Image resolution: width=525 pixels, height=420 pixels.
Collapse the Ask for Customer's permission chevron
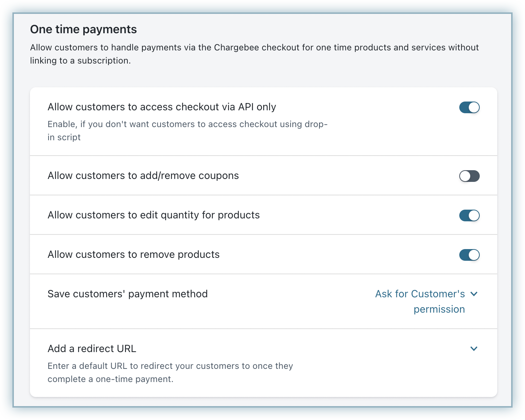click(x=474, y=294)
